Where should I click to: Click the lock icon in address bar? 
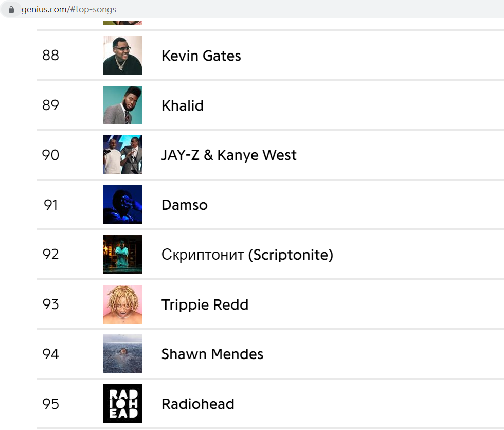coord(11,10)
